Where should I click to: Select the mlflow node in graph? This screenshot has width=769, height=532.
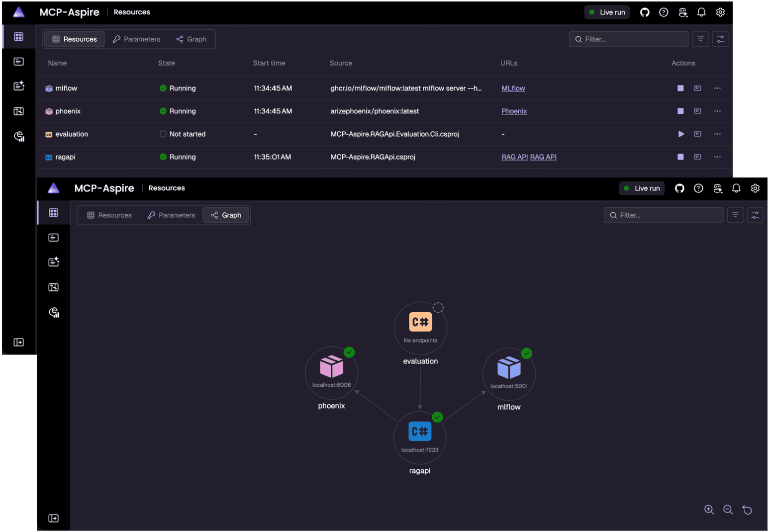[509, 373]
